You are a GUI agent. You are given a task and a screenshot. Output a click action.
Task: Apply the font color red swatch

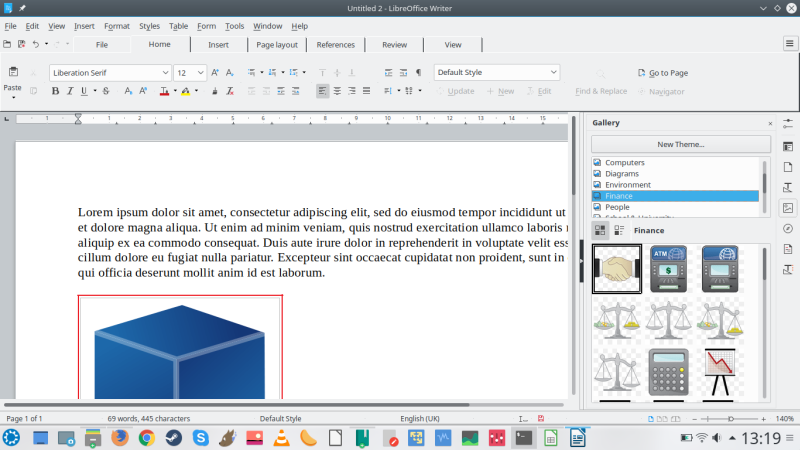164,91
